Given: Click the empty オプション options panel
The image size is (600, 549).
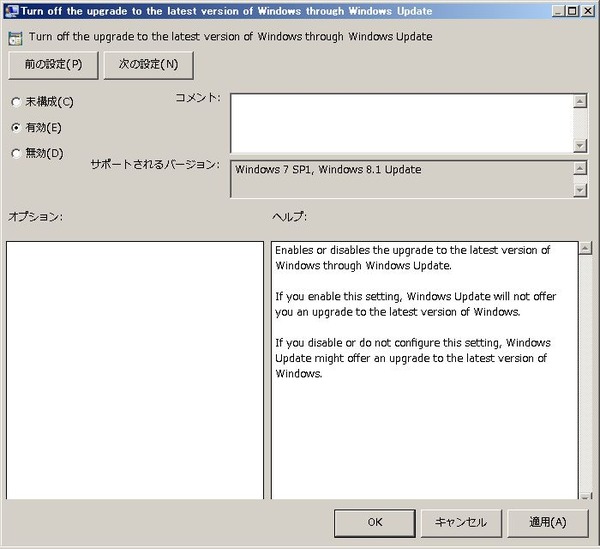Looking at the screenshot, I should tap(135, 370).
